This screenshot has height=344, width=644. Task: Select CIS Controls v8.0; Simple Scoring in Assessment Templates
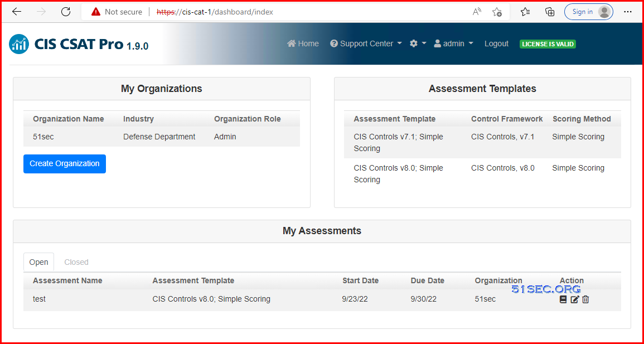coord(399,173)
